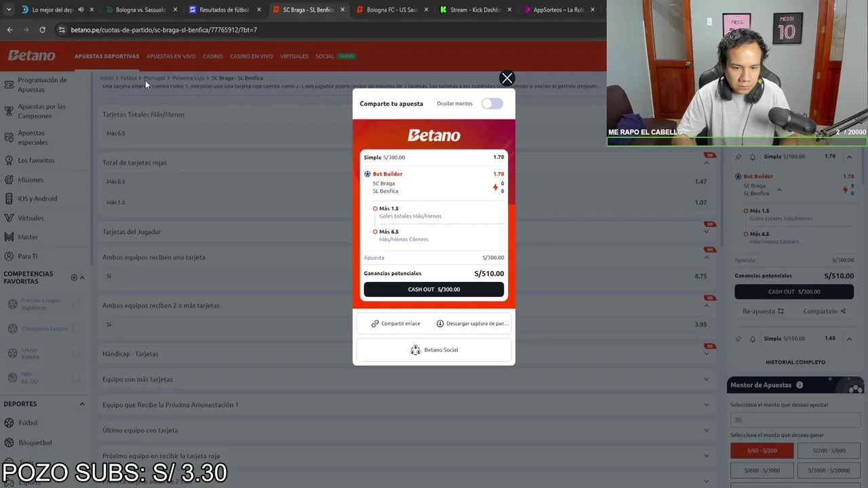This screenshot has height=488, width=868.
Task: Reload the page with the refresh icon
Action: [42, 30]
